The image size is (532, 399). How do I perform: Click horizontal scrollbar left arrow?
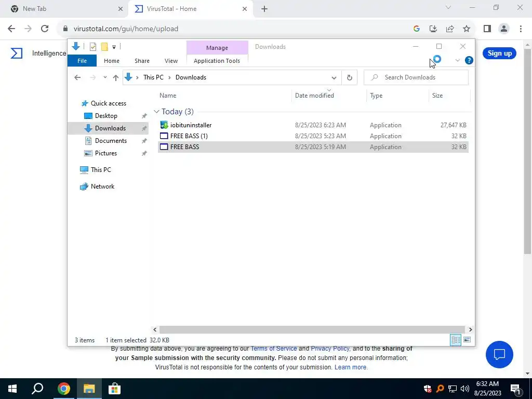pos(155,329)
